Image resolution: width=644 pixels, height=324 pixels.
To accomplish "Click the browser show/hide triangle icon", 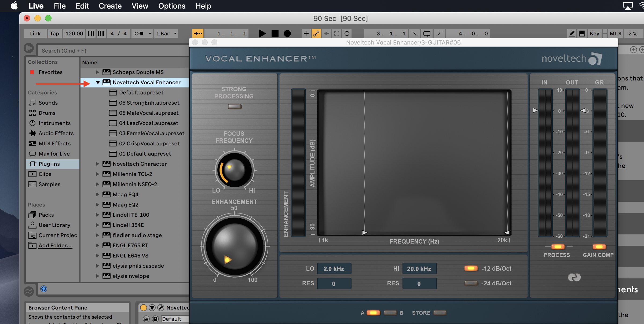I will 29,48.
